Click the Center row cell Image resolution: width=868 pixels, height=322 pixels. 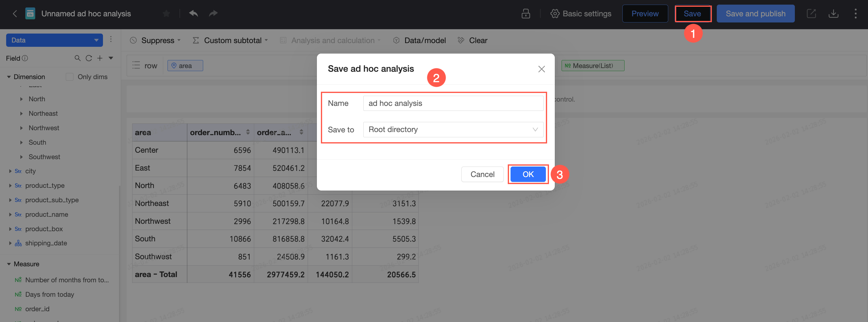click(160, 150)
